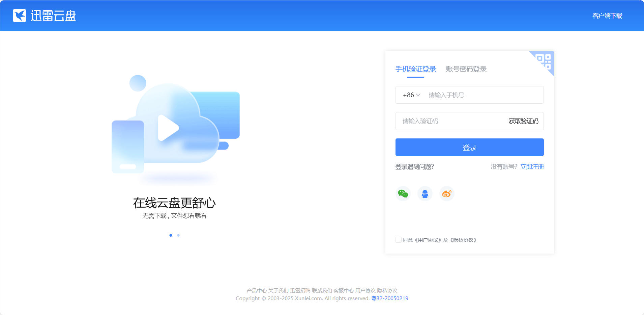This screenshot has width=644, height=315.
Task: Open the 《用户协议》 agreement text
Action: 428,240
